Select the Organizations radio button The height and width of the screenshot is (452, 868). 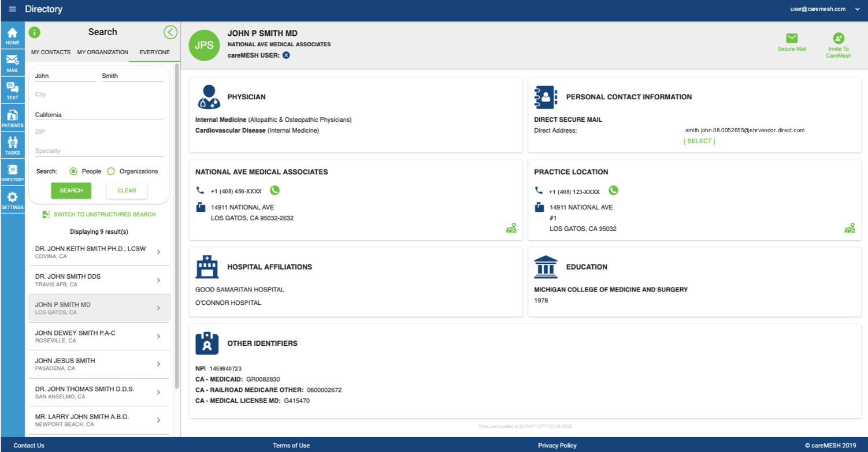point(111,171)
